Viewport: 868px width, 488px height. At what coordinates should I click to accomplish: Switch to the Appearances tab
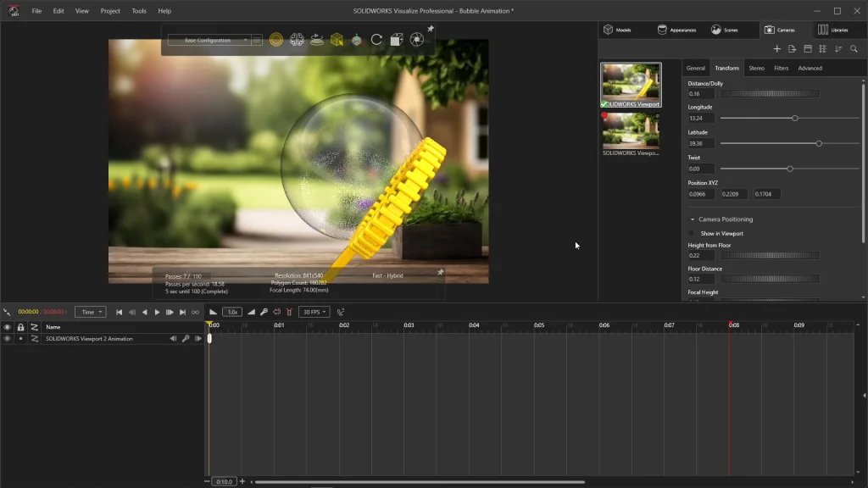tap(677, 30)
